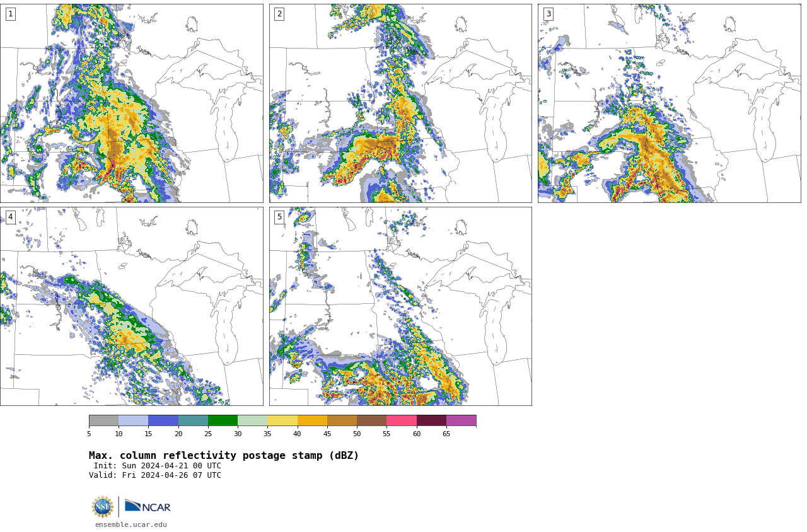This screenshot has width=807, height=532.
Task: Click the light lavender 10-15 dBZ swatch
Action: pyautogui.click(x=134, y=420)
